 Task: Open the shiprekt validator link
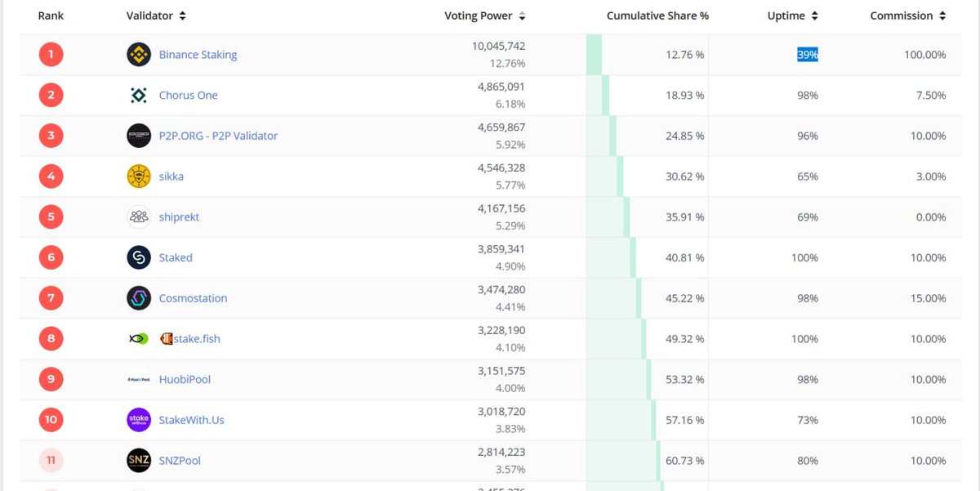coord(179,217)
